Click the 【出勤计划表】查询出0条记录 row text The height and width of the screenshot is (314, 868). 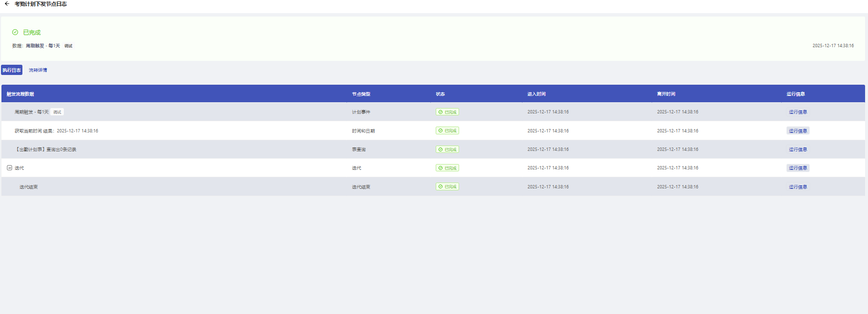tap(46, 149)
